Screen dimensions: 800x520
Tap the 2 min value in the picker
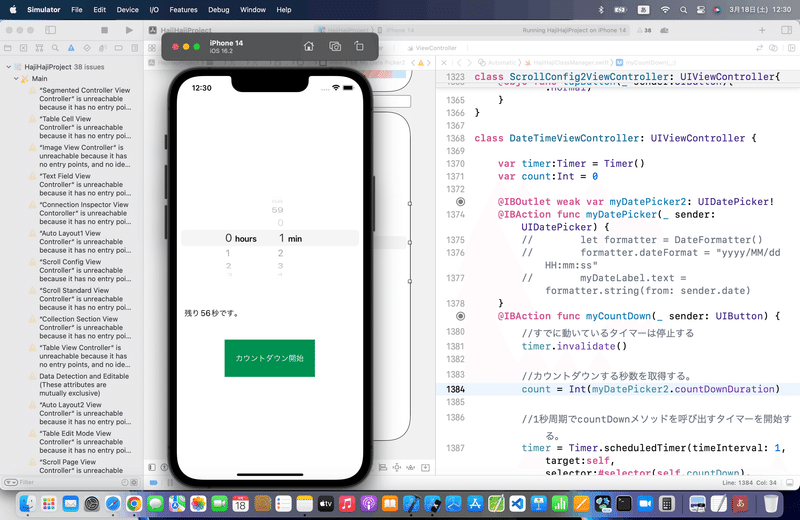[280, 253]
